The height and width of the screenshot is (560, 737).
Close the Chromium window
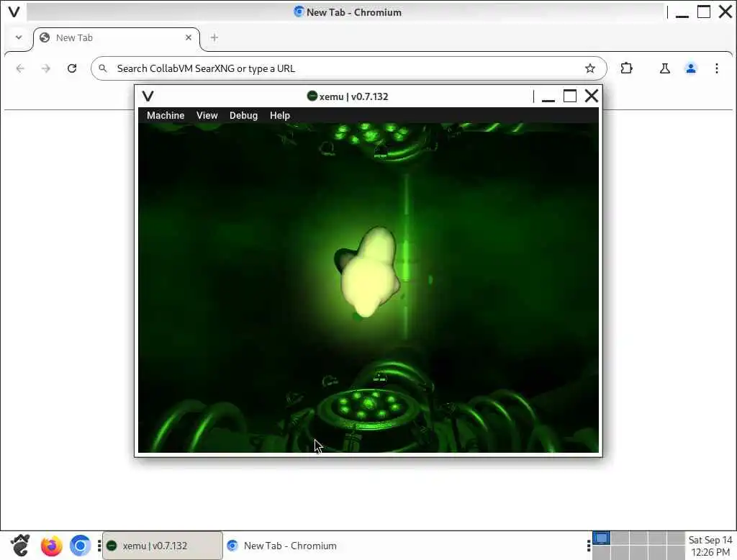(x=725, y=12)
